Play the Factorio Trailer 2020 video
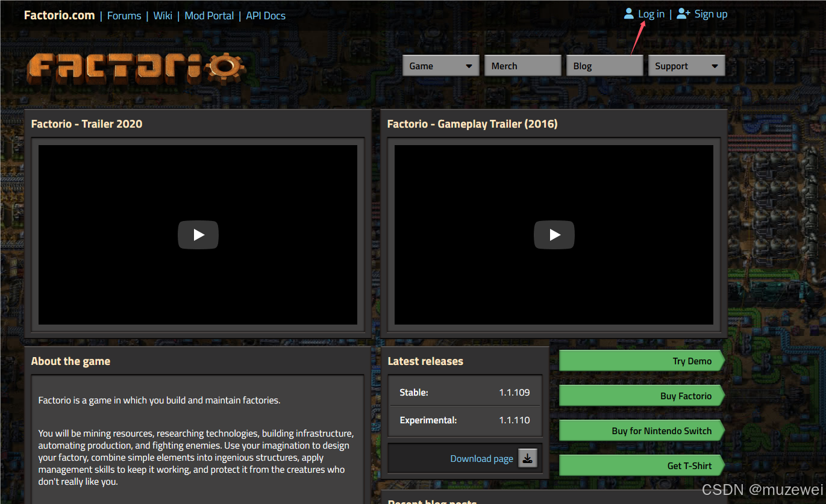Screen dimensions: 826x504 [x=198, y=235]
